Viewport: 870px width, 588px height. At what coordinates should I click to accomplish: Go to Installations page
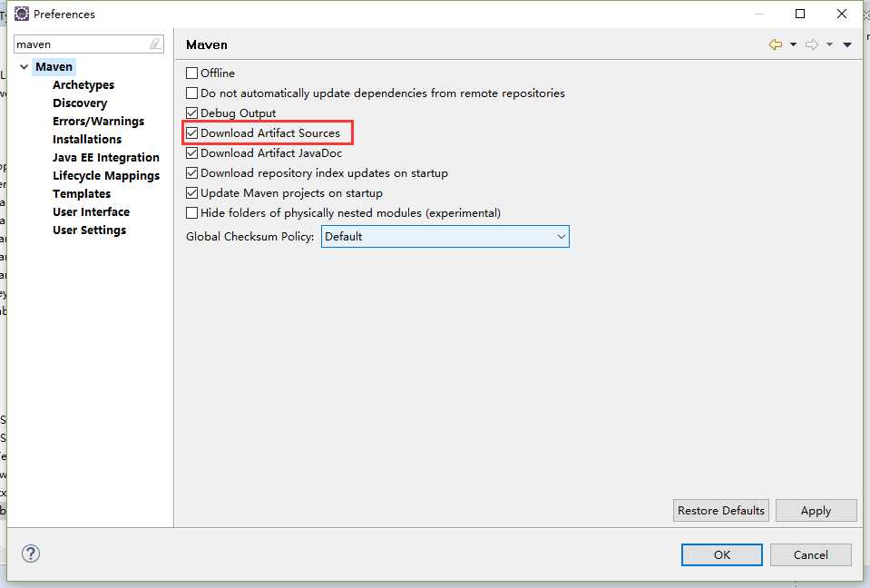click(87, 139)
